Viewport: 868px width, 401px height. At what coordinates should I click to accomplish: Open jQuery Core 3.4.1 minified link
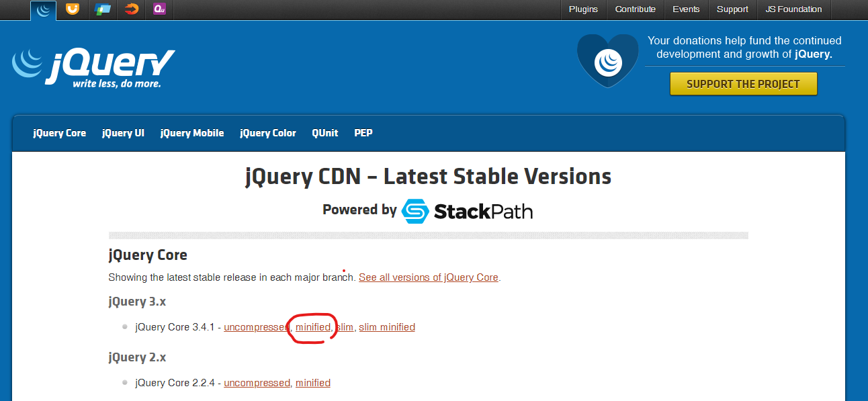pyautogui.click(x=313, y=327)
